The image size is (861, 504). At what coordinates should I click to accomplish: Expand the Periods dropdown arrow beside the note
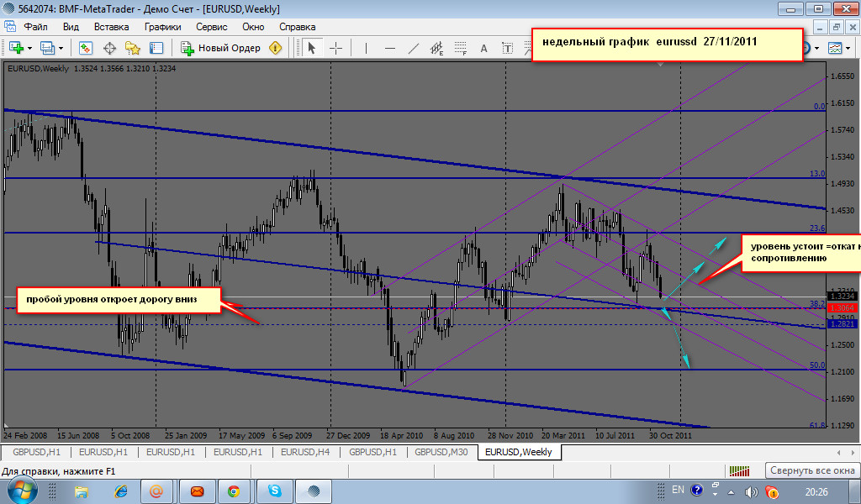click(x=817, y=49)
